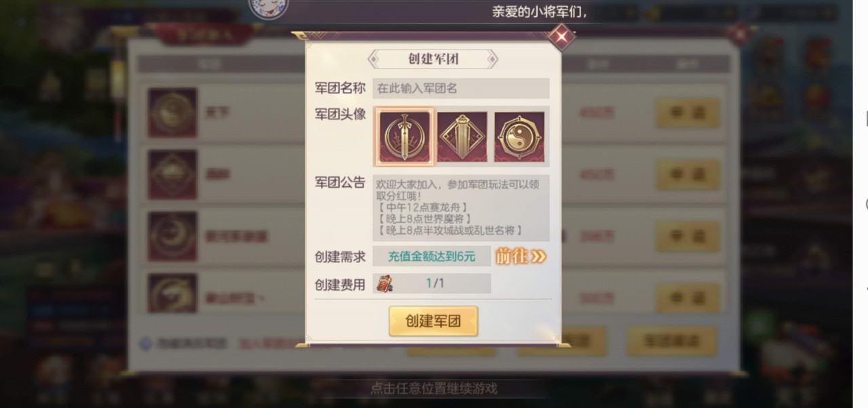Pick the yin-yang legion avatar
The height and width of the screenshot is (408, 868).
click(519, 137)
